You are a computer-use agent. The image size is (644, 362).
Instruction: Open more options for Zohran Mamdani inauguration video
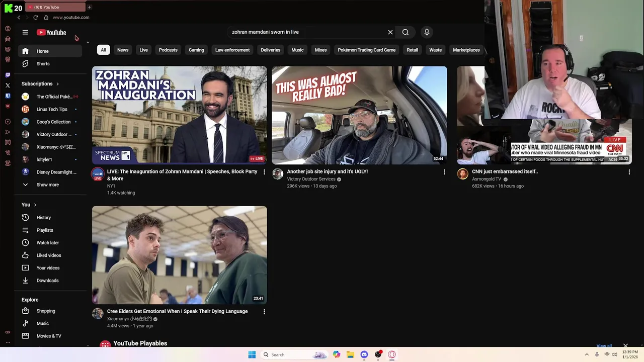coord(264,172)
